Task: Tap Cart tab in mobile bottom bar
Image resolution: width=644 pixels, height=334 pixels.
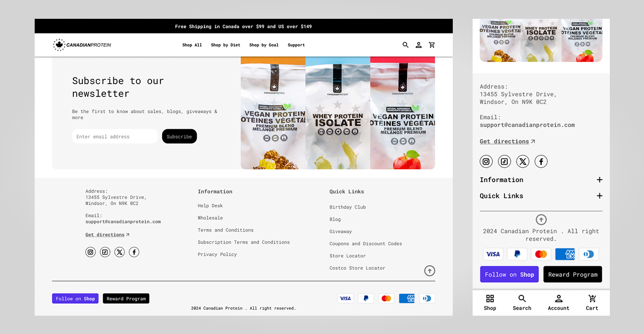Action: click(592, 303)
